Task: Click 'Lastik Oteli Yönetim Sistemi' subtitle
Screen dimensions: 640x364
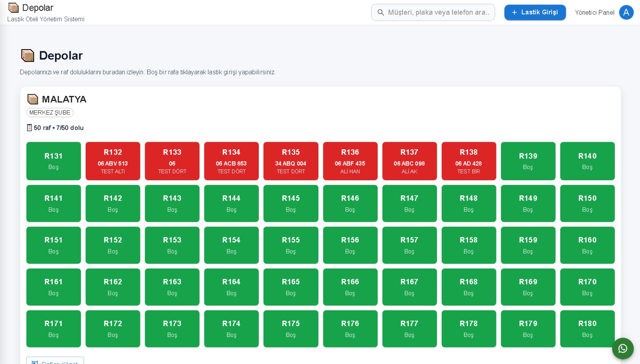Action: click(x=46, y=19)
